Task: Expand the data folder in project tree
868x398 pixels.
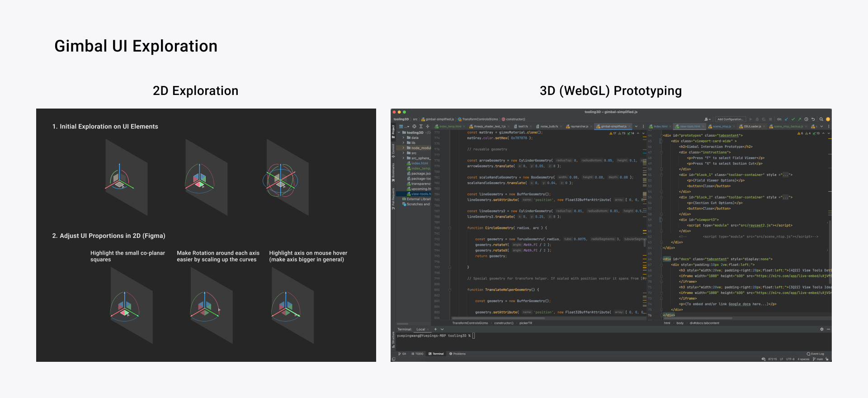Action: [403, 137]
